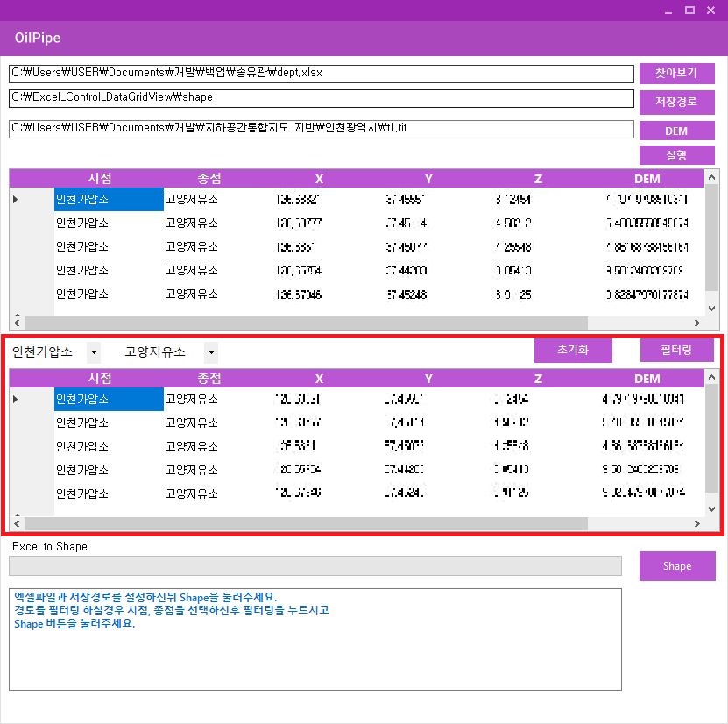The width and height of the screenshot is (728, 724).
Task: Open the 인천가압소 start point dropdown
Action: [94, 351]
